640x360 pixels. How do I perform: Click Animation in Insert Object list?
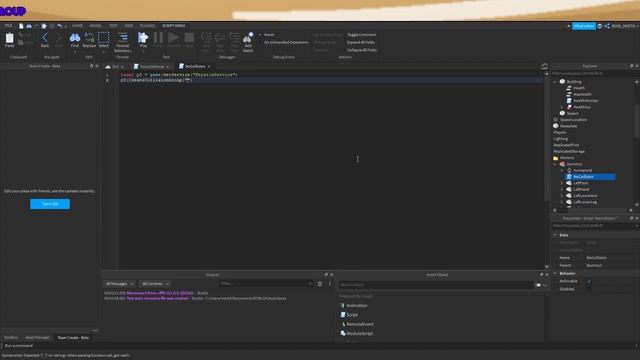click(x=356, y=306)
